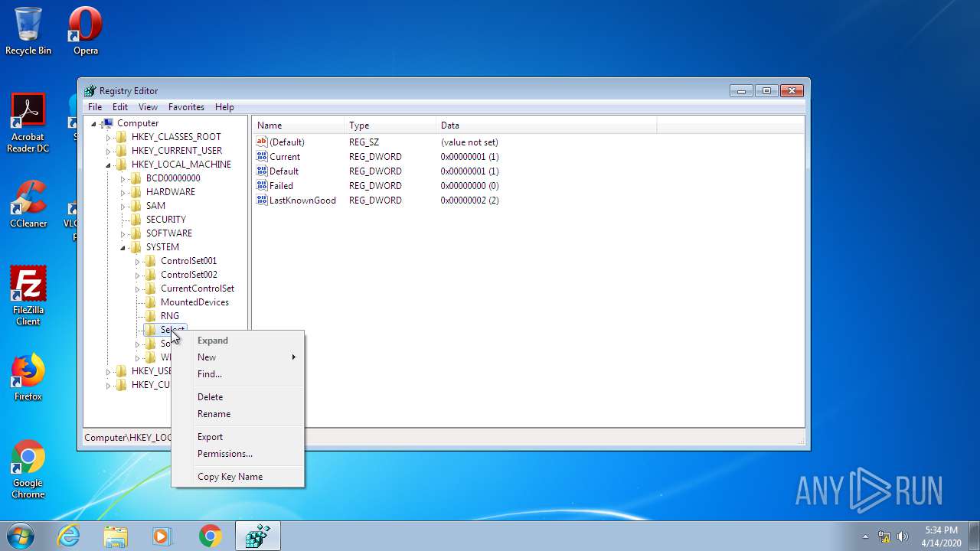Open the View menu
The height and width of the screenshot is (551, 980).
[x=148, y=107]
